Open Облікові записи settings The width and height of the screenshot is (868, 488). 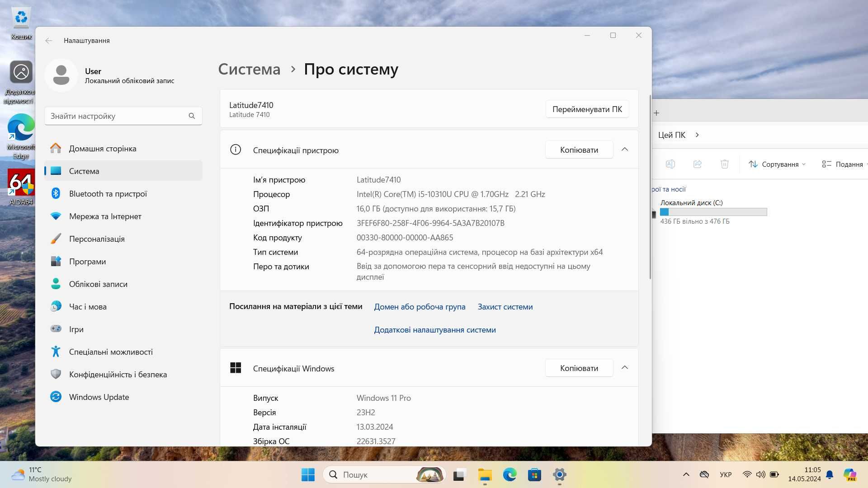pos(123,284)
